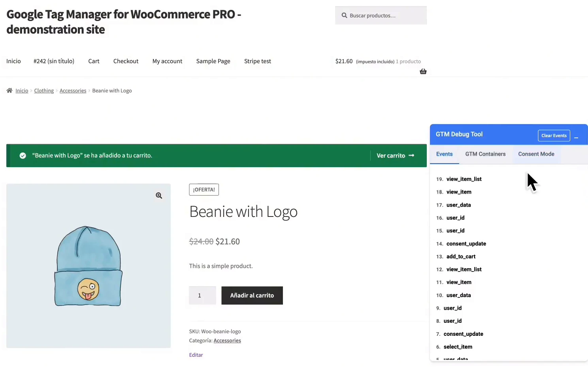
Task: Click Accessories category link under SKU
Action: pyautogui.click(x=227, y=341)
